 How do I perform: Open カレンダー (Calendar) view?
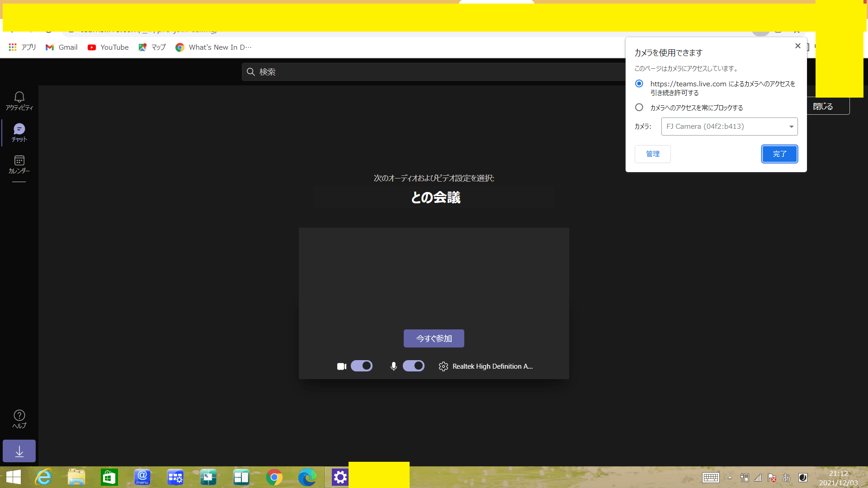(19, 164)
